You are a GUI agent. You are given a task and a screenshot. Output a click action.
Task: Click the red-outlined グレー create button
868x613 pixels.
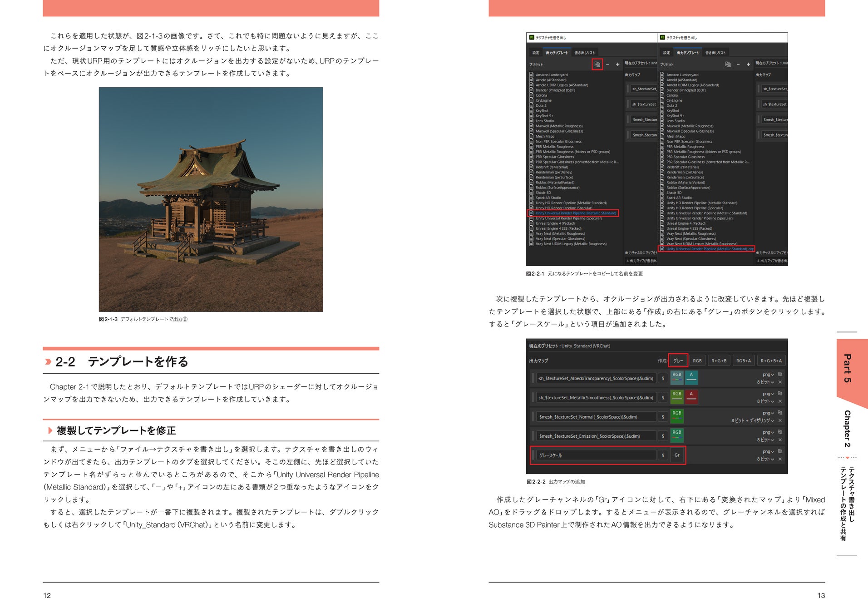(x=678, y=361)
